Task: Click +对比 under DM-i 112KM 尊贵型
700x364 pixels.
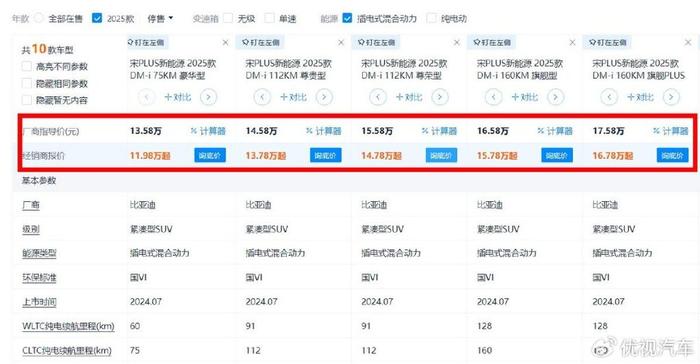Action: [x=293, y=97]
